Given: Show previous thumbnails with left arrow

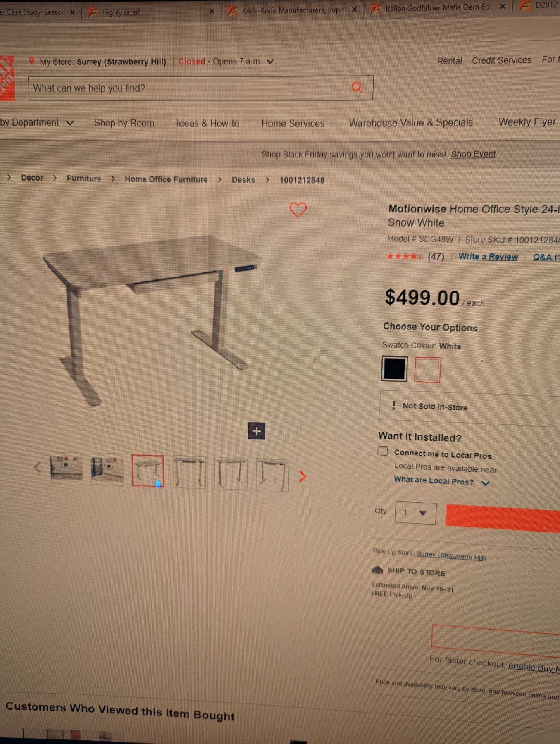Looking at the screenshot, I should pyautogui.click(x=38, y=467).
